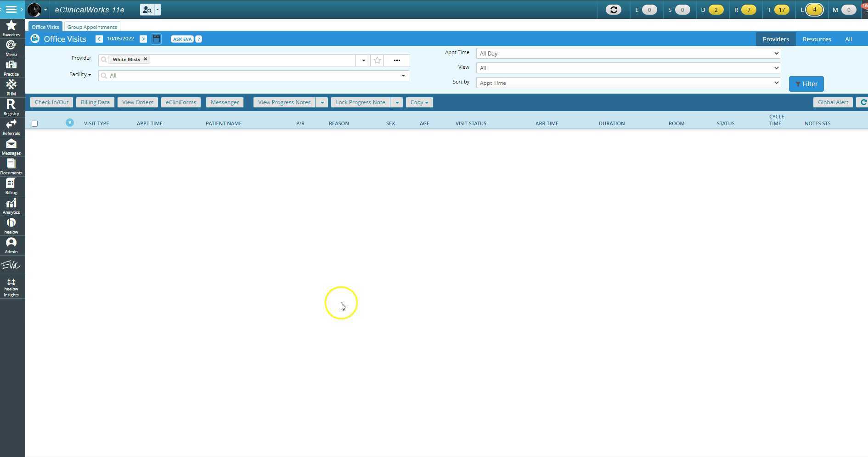
Task: Check the select-all checkbox in the visits grid
Action: coord(34,123)
